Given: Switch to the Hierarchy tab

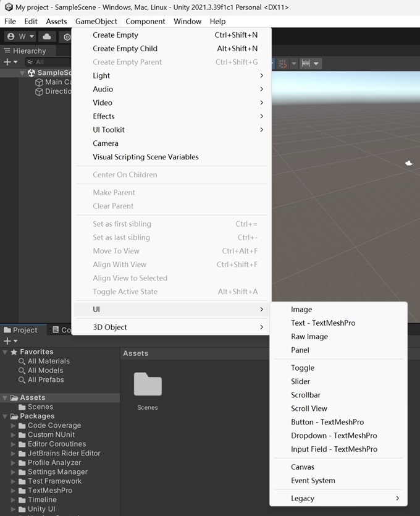Looking at the screenshot, I should [x=28, y=51].
